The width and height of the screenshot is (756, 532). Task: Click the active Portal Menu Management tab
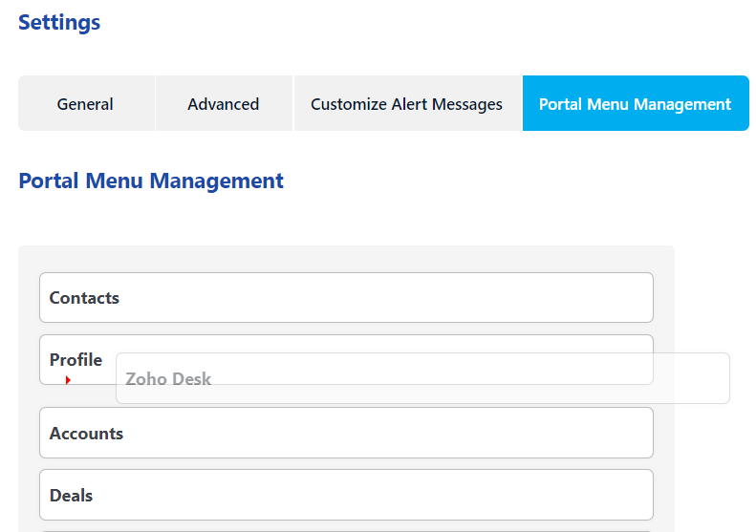click(x=636, y=103)
